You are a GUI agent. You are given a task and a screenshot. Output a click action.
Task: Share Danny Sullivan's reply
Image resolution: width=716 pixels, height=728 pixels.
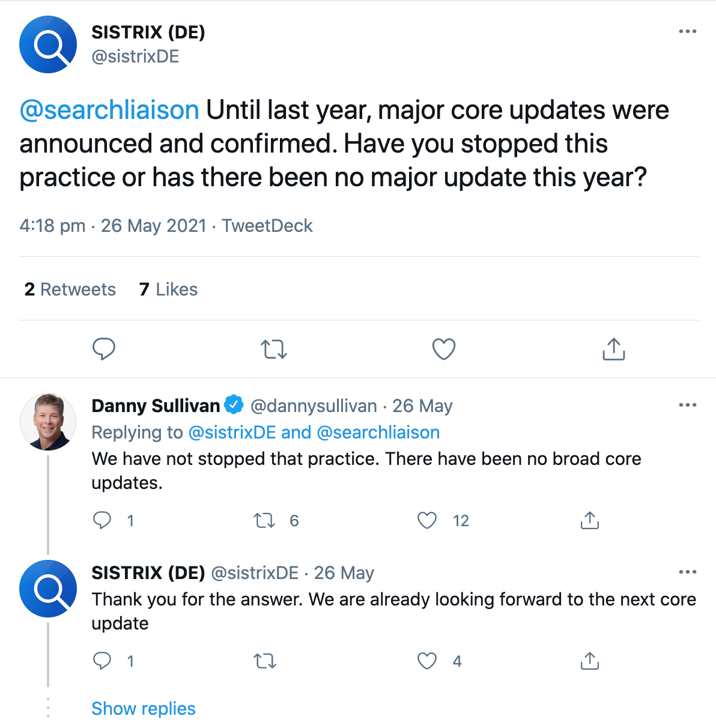click(590, 520)
